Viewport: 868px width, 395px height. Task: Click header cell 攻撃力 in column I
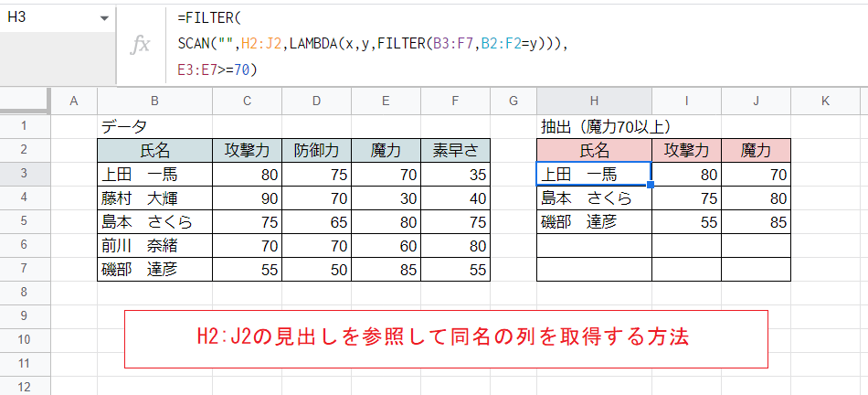tap(686, 150)
